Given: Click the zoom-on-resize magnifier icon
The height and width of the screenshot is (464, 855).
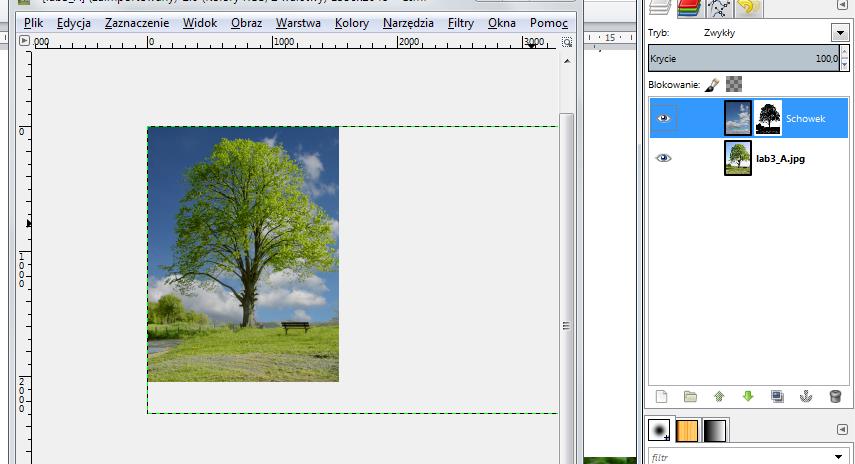Looking at the screenshot, I should 567,42.
